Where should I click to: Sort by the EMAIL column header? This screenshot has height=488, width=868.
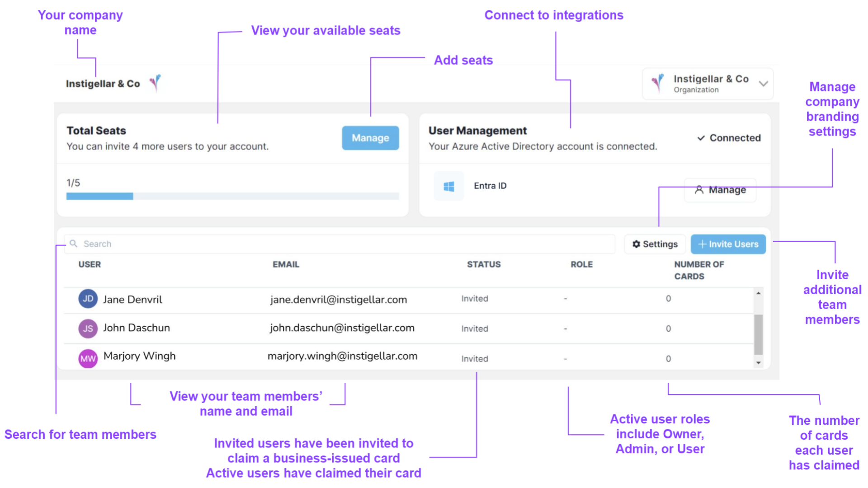point(286,264)
